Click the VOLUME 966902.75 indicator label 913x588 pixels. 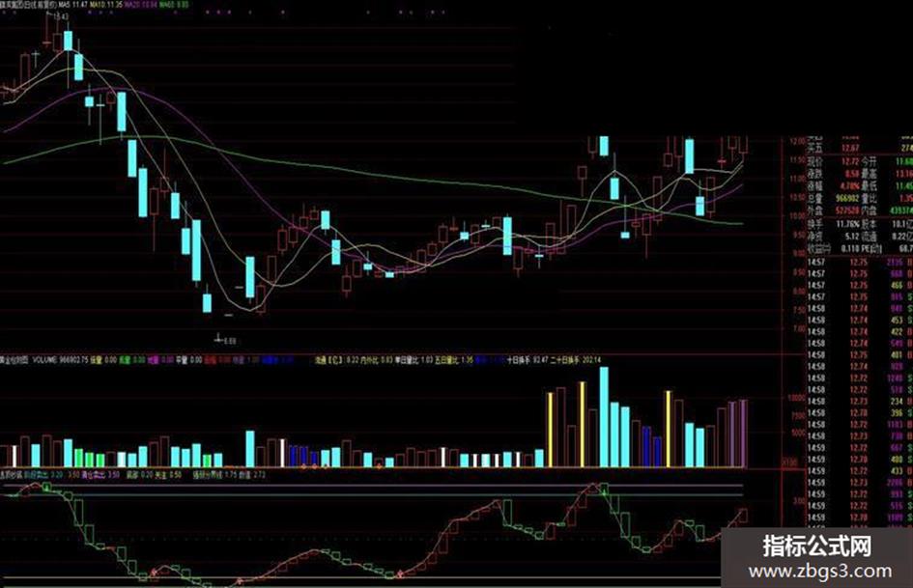tap(60, 360)
